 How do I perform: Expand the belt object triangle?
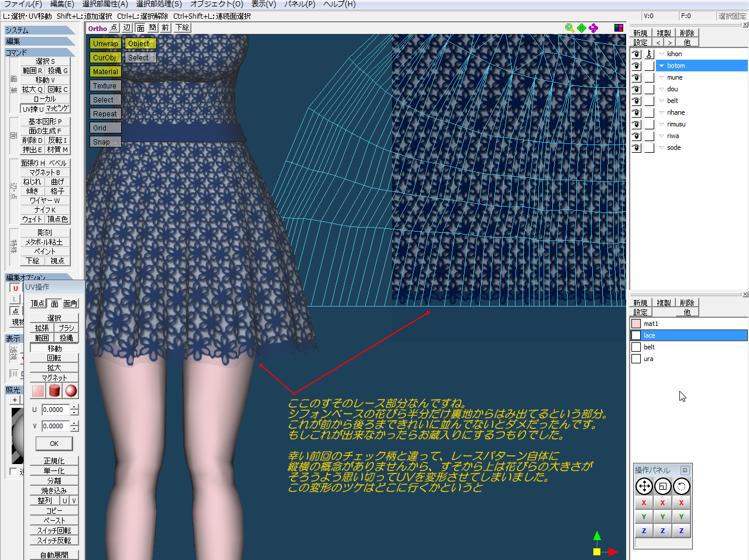coord(661,101)
